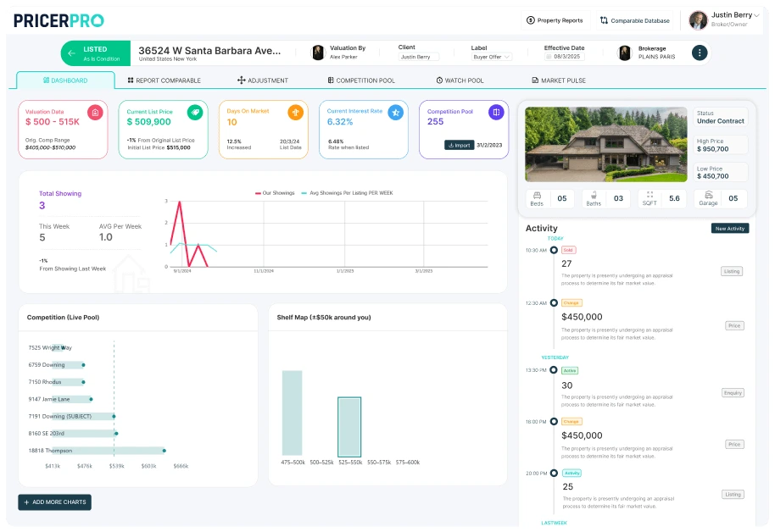The image size is (775, 532).
Task: Click the Days On Market orange icon
Action: tap(295, 112)
